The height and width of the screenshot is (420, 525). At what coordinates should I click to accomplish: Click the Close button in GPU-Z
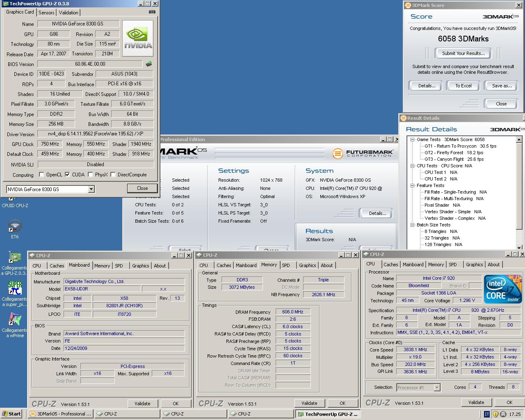pyautogui.click(x=142, y=188)
